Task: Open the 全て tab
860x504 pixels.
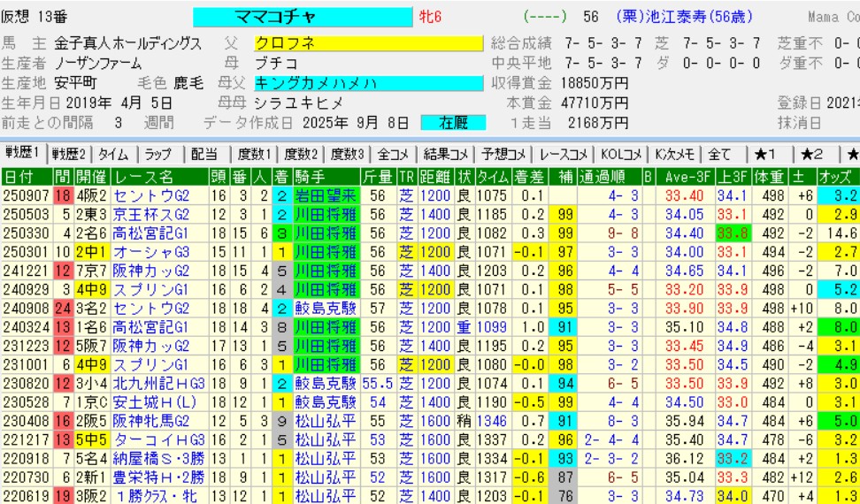Action: point(719,153)
